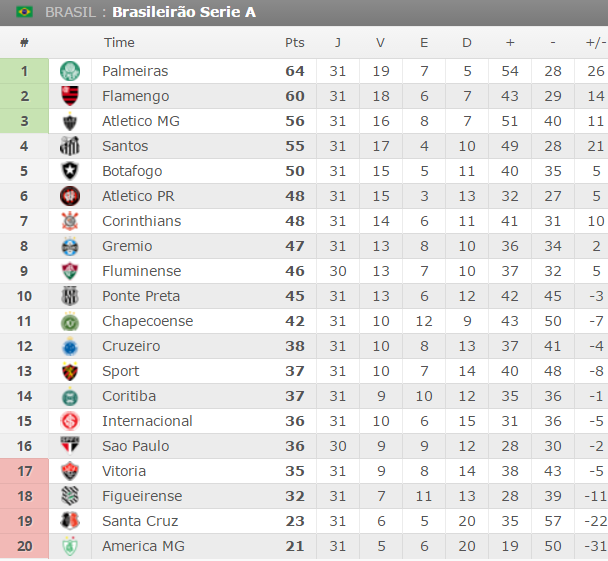Image resolution: width=608 pixels, height=561 pixels.
Task: Click the Internacional red crest icon
Action: tap(69, 421)
